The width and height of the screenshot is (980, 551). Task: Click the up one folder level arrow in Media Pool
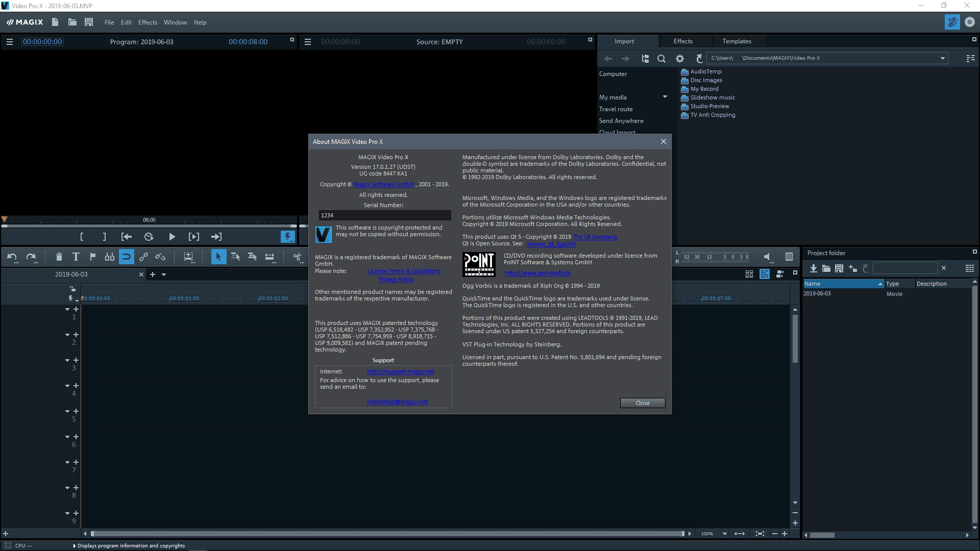699,59
